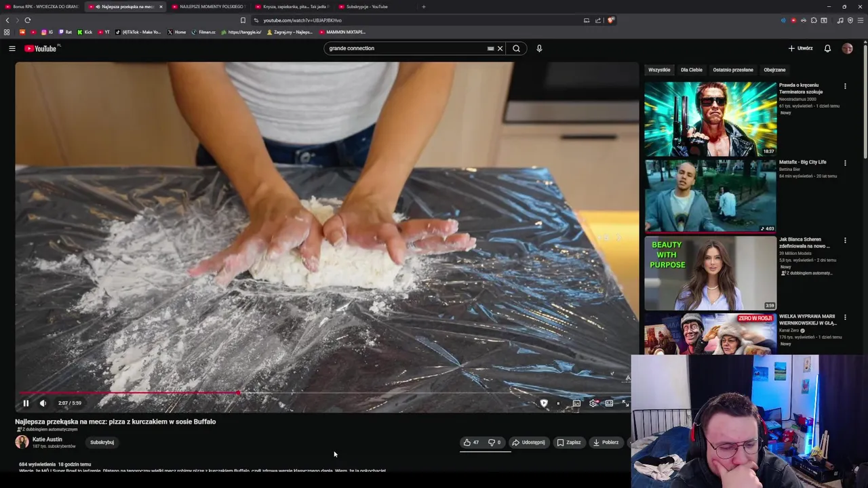Open the stats panel icon in player controls
The width and height of the screenshot is (868, 488).
click(x=576, y=403)
